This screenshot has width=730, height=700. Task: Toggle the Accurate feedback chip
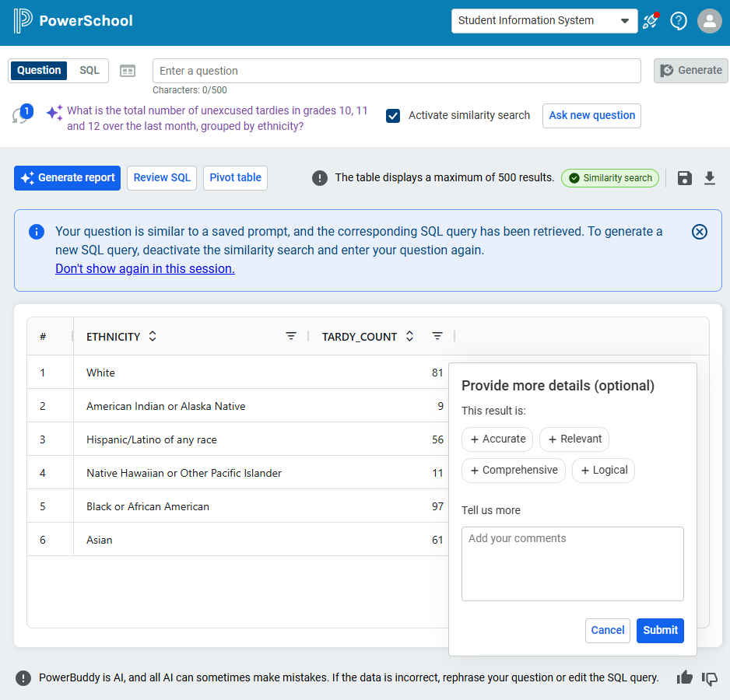[x=497, y=439]
